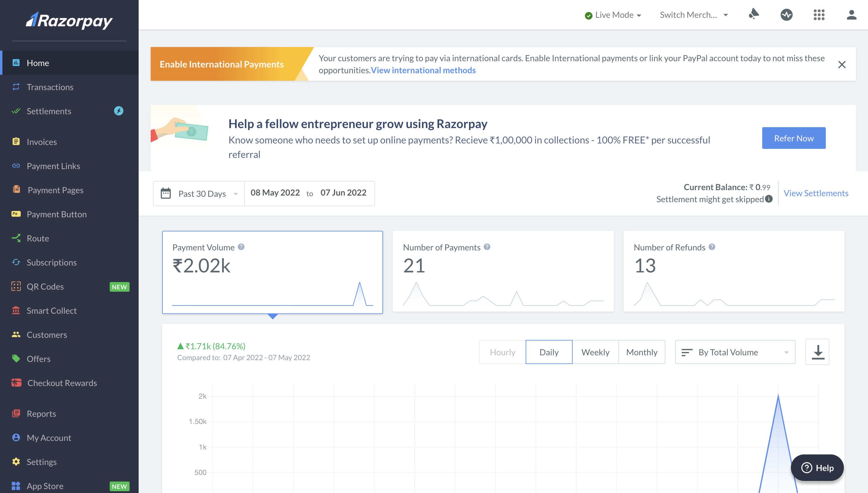This screenshot has width=868, height=493.
Task: Click the Invoices clipboard icon
Action: click(16, 142)
